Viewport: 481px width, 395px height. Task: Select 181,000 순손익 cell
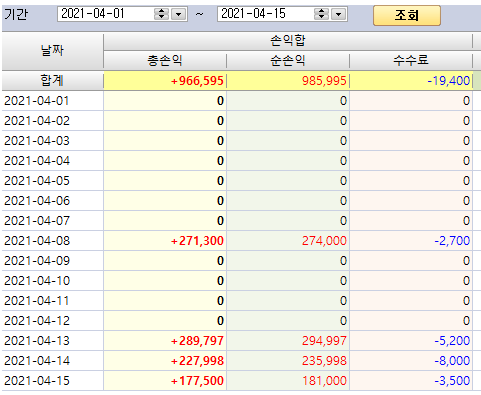click(x=288, y=381)
